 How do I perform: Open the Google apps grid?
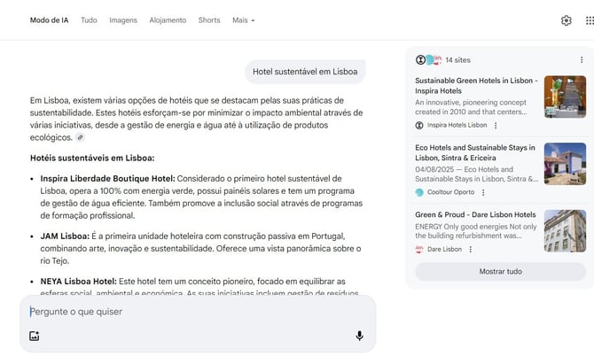590,20
